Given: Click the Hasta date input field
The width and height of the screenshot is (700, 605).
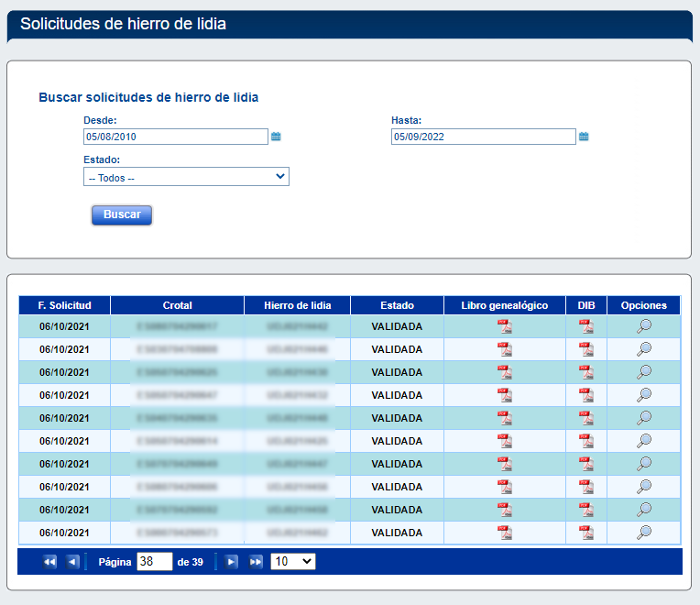Looking at the screenshot, I should pyautogui.click(x=483, y=137).
